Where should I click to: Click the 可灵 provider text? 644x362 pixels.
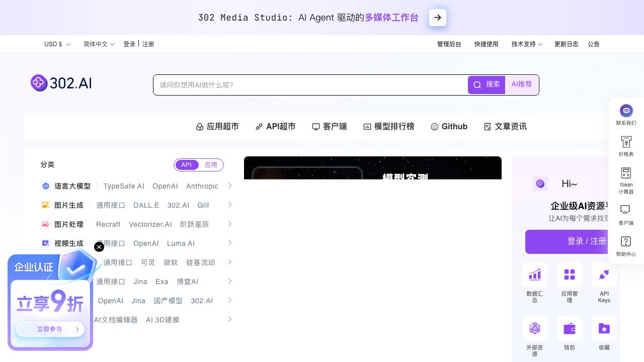pyautogui.click(x=148, y=262)
